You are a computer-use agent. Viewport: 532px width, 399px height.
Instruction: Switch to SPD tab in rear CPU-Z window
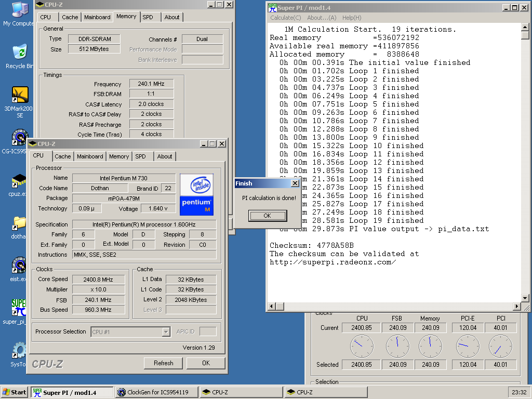pos(148,17)
